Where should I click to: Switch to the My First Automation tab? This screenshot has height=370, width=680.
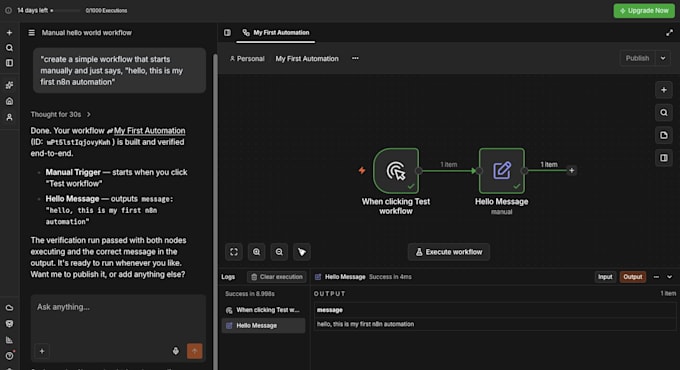pyautogui.click(x=276, y=33)
